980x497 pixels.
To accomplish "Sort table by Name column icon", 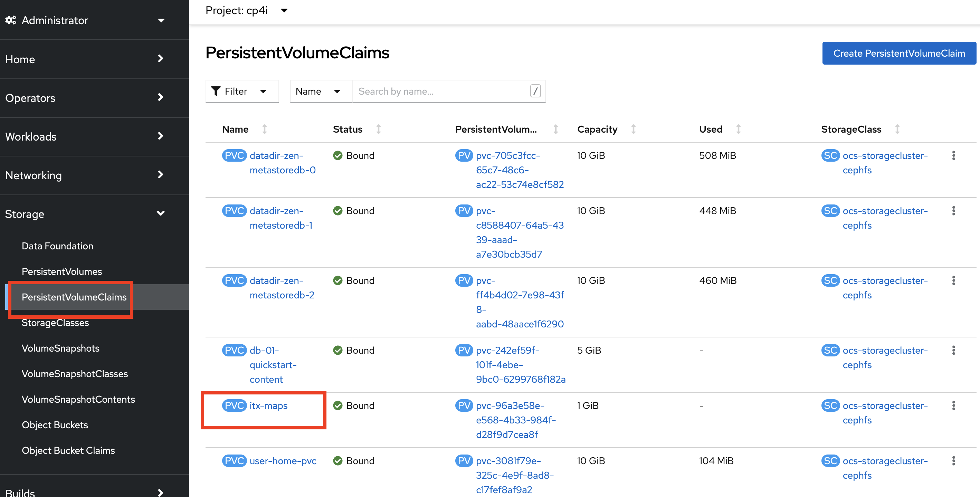I will point(264,129).
